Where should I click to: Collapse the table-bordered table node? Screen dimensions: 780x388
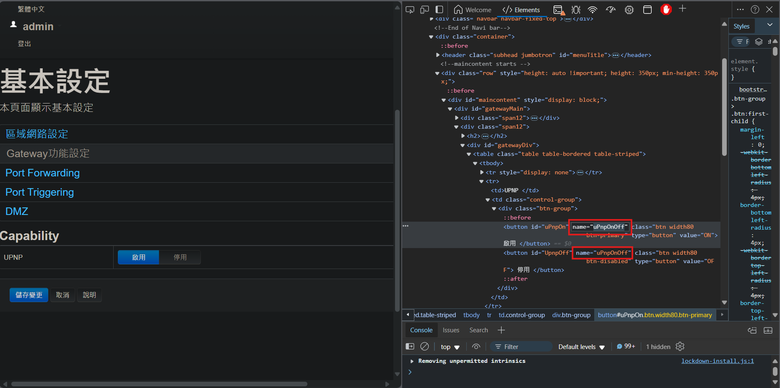(x=469, y=154)
